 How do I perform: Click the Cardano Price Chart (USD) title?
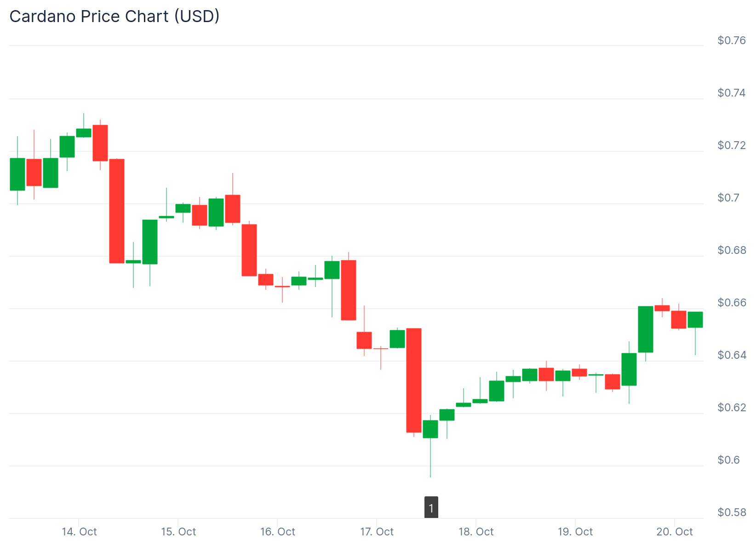click(115, 17)
